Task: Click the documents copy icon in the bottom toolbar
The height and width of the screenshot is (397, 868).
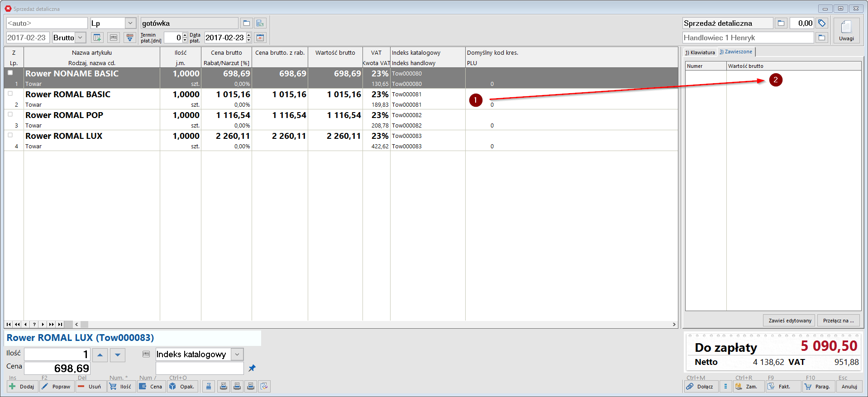Action: [x=264, y=386]
